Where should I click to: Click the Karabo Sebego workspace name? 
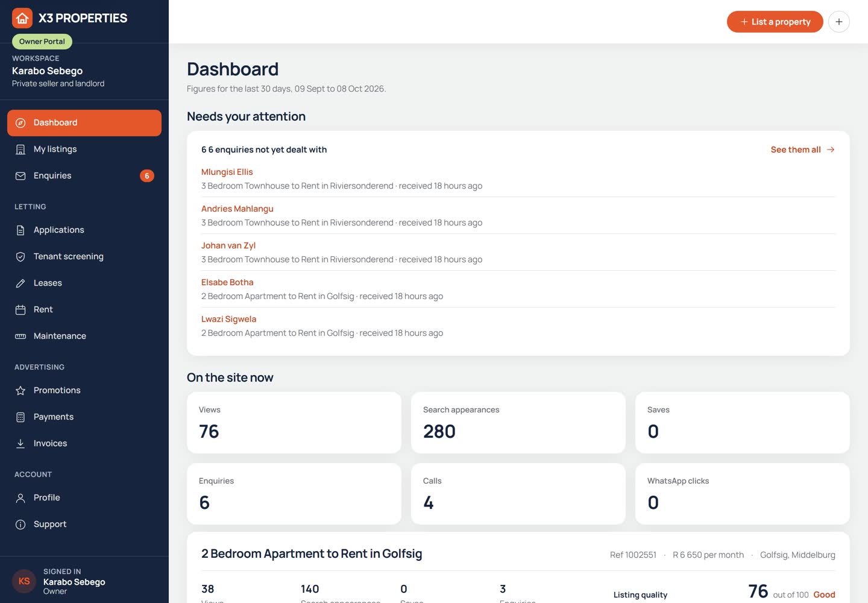(x=48, y=71)
